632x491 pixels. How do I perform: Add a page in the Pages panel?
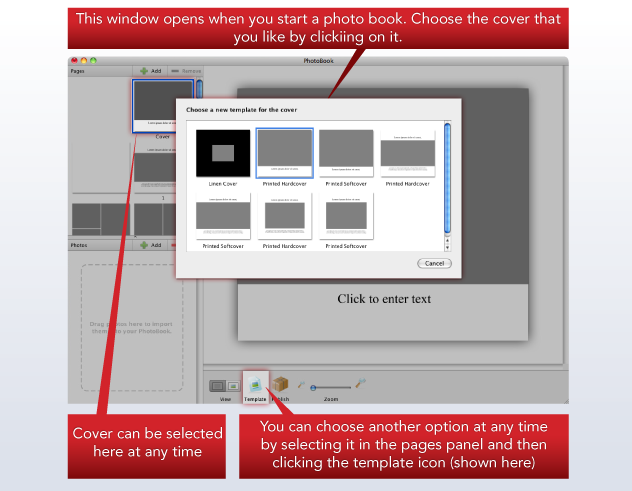tap(150, 71)
